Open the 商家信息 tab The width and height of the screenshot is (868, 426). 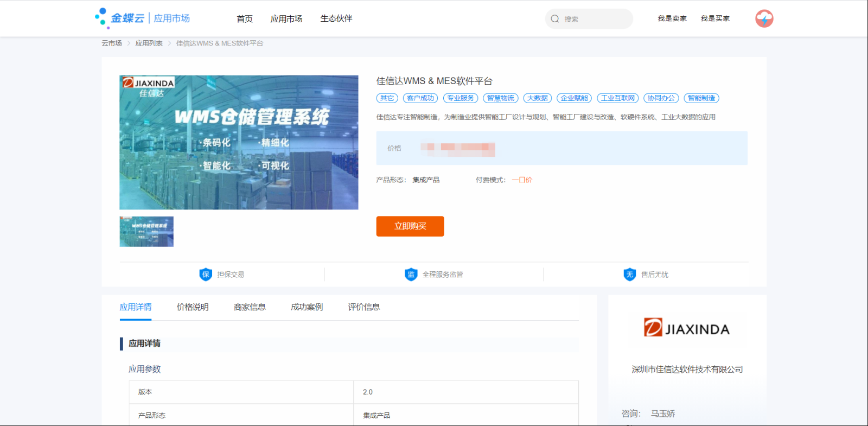[250, 307]
